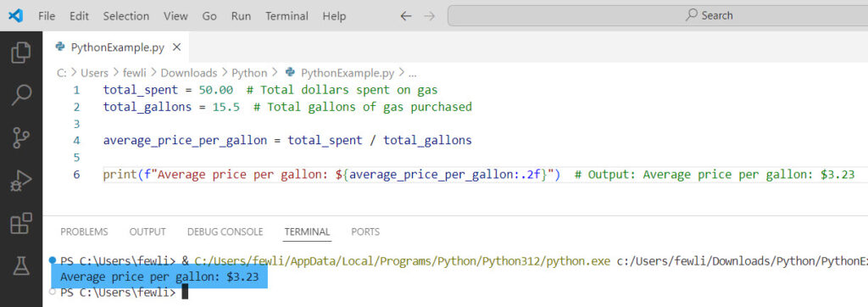Click the fewli breadcrumb segment
The image size is (868, 307).
pos(134,73)
